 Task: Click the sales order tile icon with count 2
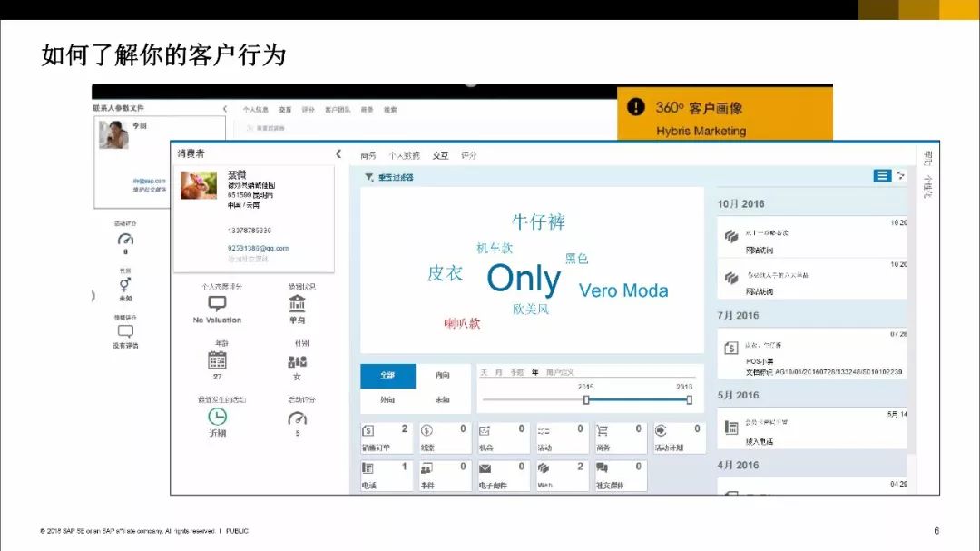pyautogui.click(x=368, y=430)
